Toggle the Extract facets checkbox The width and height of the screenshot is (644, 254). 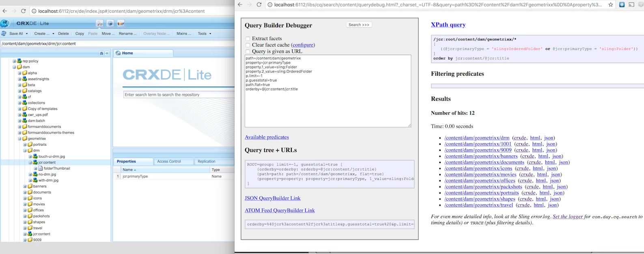point(248,39)
